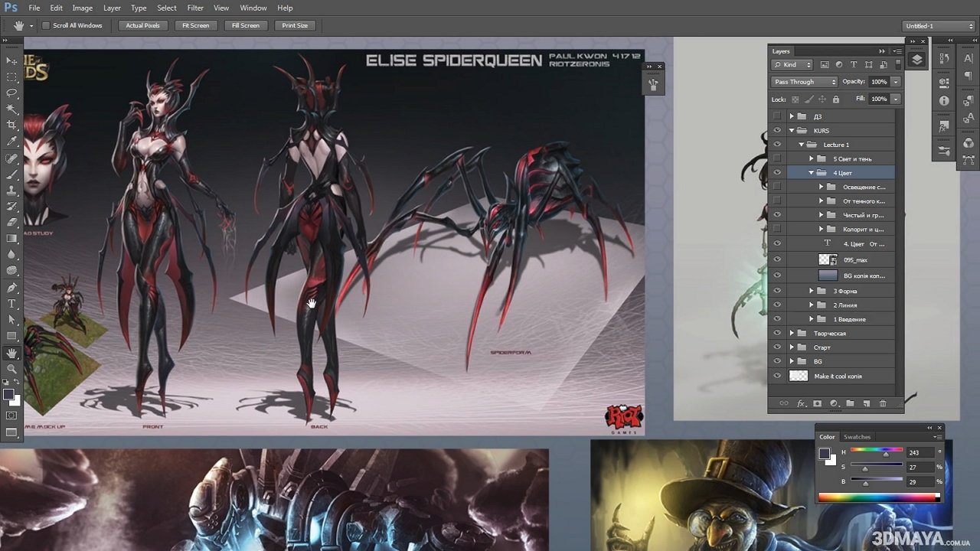Hide the Творческая group

777,334
